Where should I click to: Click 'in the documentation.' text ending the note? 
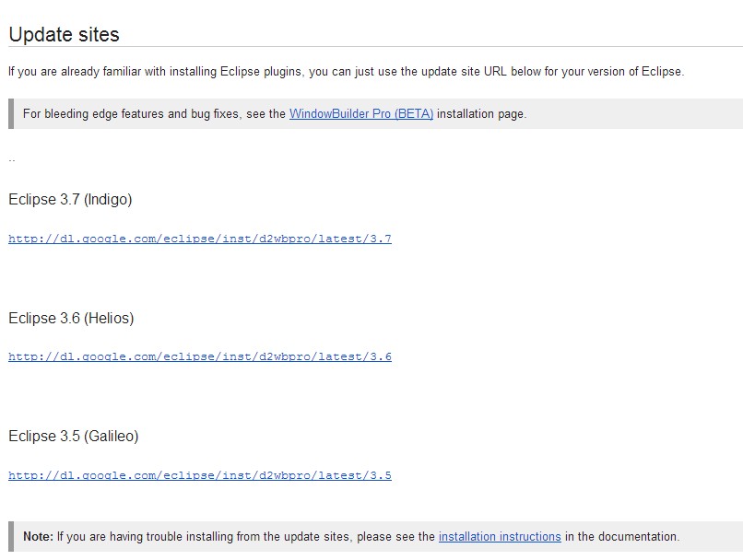pos(622,536)
